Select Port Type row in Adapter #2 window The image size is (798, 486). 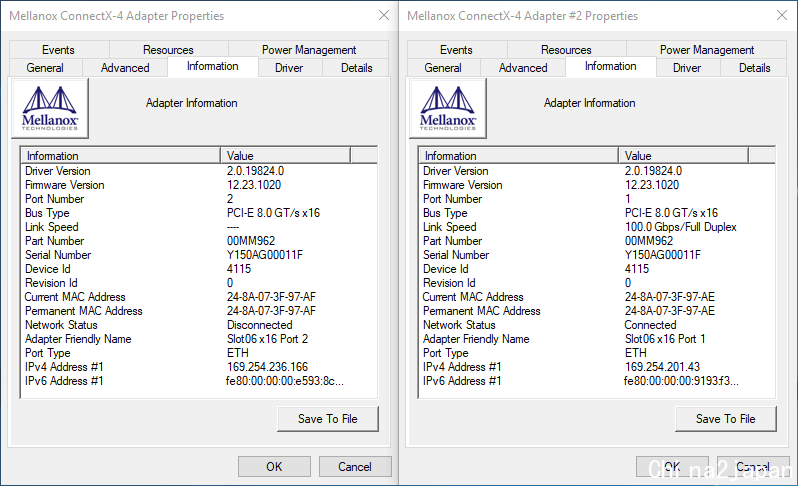click(597, 353)
